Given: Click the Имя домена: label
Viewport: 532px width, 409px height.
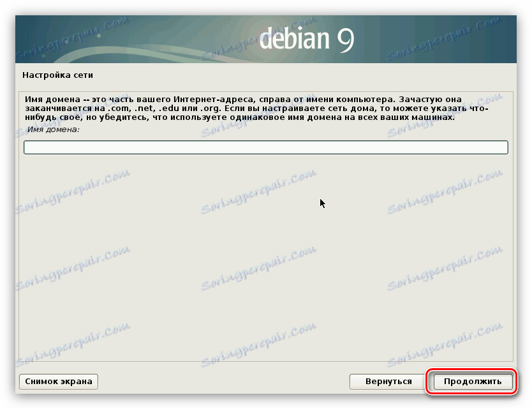Looking at the screenshot, I should (54, 130).
